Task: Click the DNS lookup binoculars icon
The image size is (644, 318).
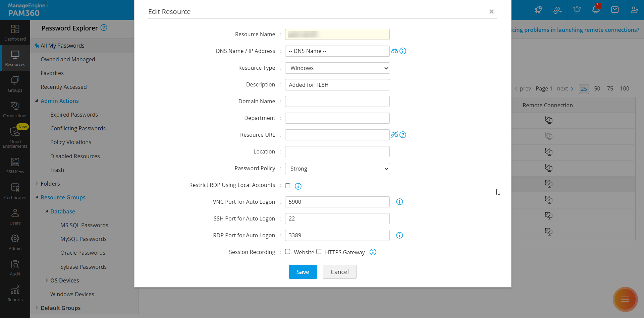Action: [x=394, y=51]
